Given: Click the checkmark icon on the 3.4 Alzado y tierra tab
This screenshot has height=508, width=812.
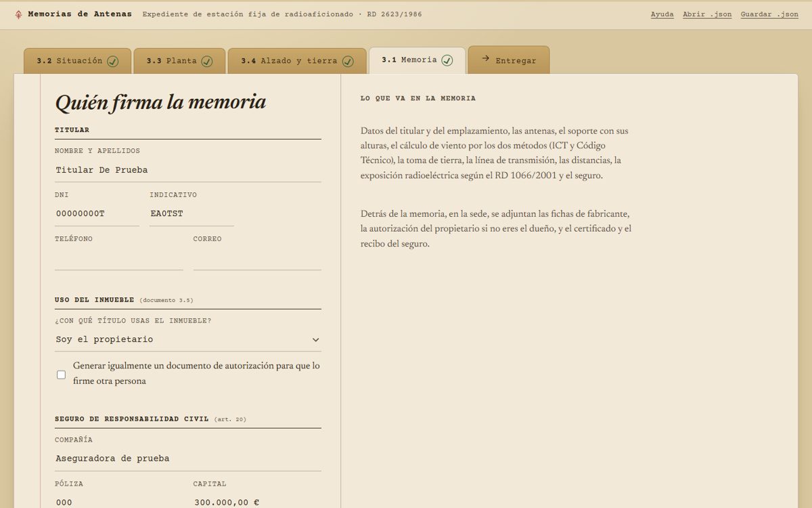Looking at the screenshot, I should 348,61.
